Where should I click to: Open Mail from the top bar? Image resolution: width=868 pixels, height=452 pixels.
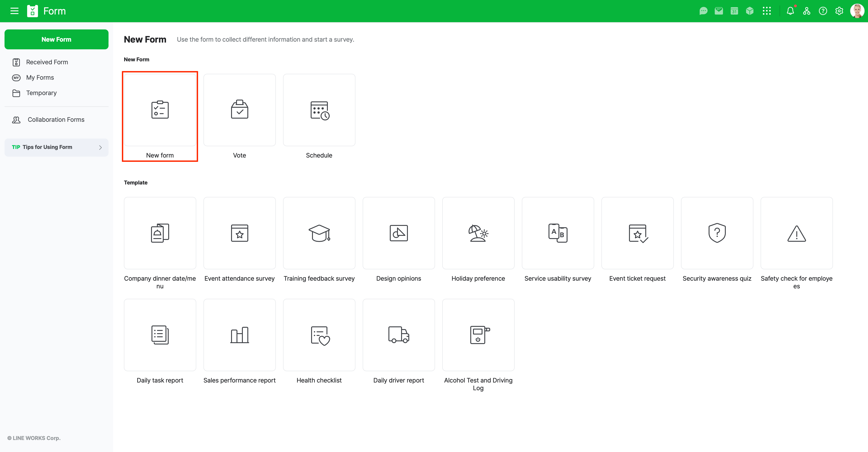click(x=719, y=11)
